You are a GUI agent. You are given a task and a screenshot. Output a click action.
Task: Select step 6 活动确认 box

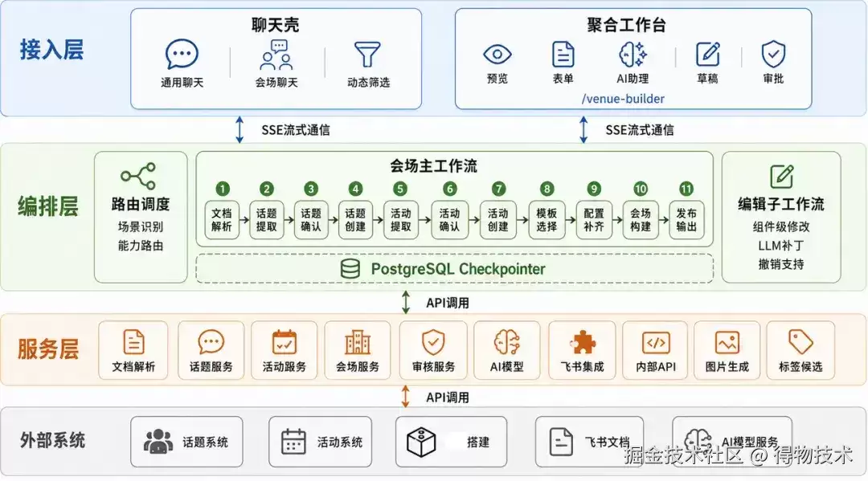tap(449, 219)
